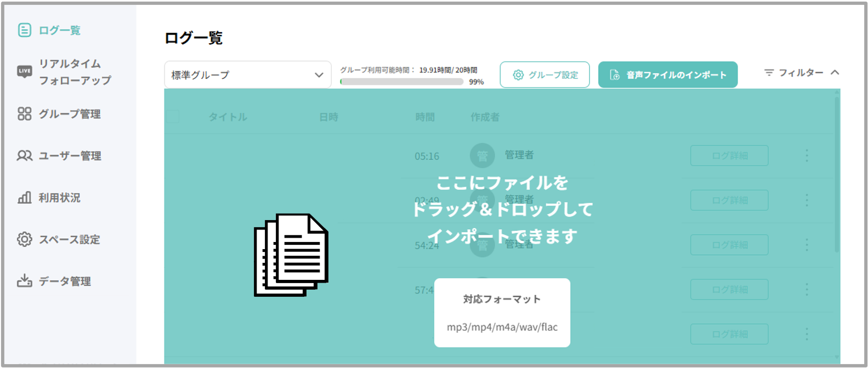Click the 利用状況 bar chart icon
This screenshot has width=868, height=368.
(24, 198)
